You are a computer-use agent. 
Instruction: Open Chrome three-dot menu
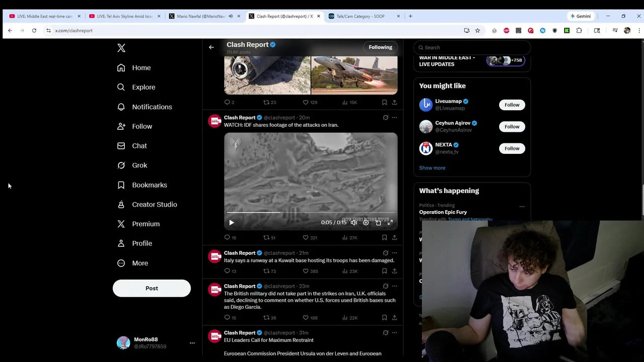coord(639,31)
